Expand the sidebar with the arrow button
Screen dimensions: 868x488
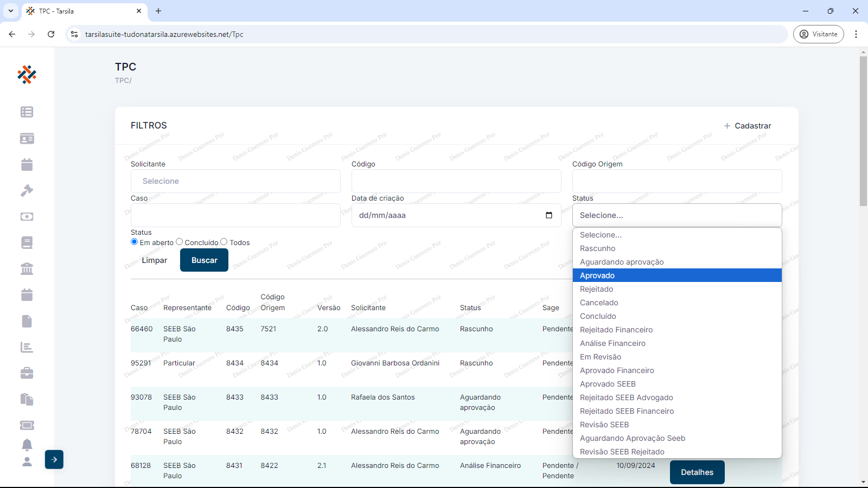pos(54,459)
